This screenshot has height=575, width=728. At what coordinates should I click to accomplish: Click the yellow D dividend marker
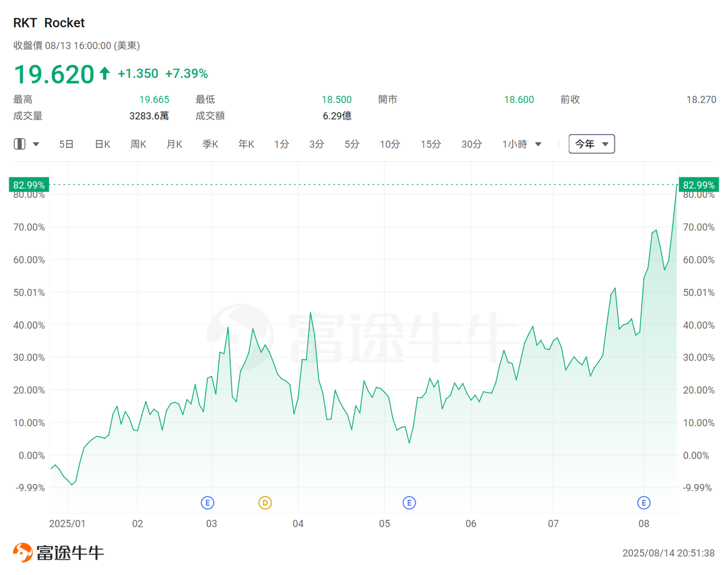point(264,503)
